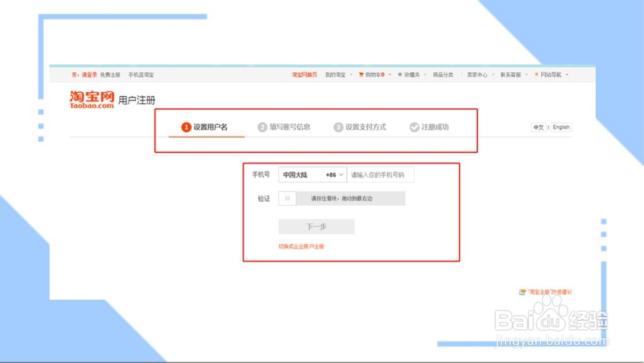
Task: Click the 下一步 next button
Action: pyautogui.click(x=316, y=226)
